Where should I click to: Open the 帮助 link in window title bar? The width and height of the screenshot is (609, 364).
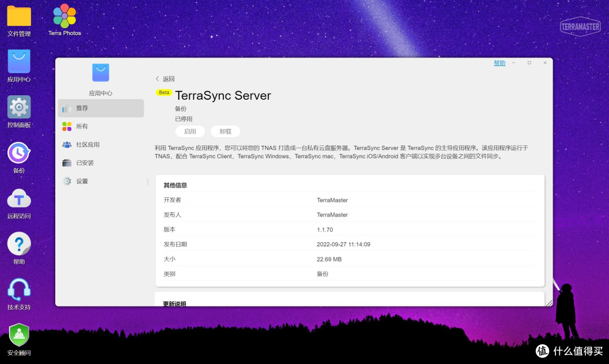tap(500, 63)
